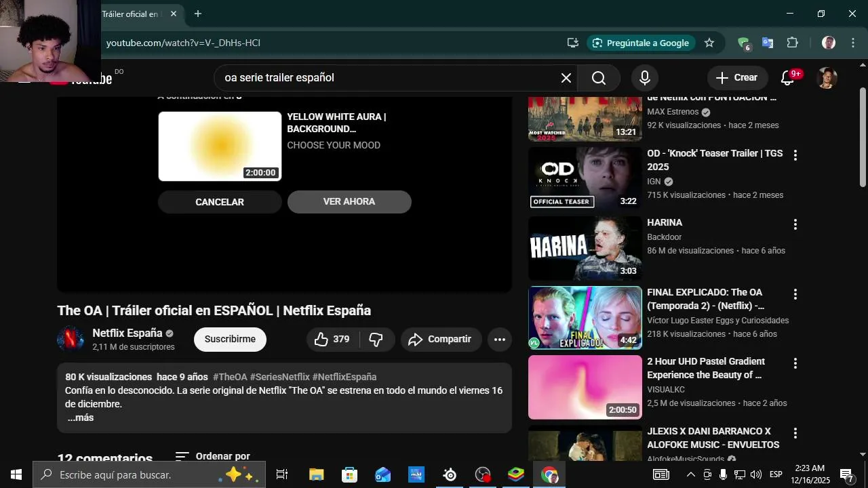Open the Chrome profile avatar

tap(829, 43)
